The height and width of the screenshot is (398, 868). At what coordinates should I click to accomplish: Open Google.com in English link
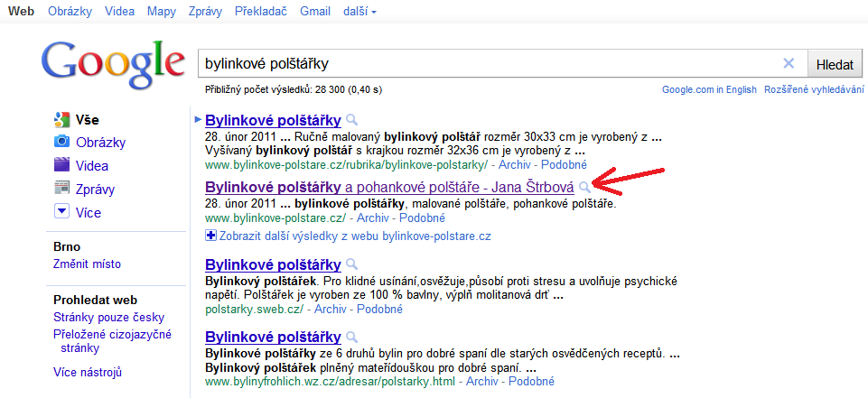[x=709, y=89]
